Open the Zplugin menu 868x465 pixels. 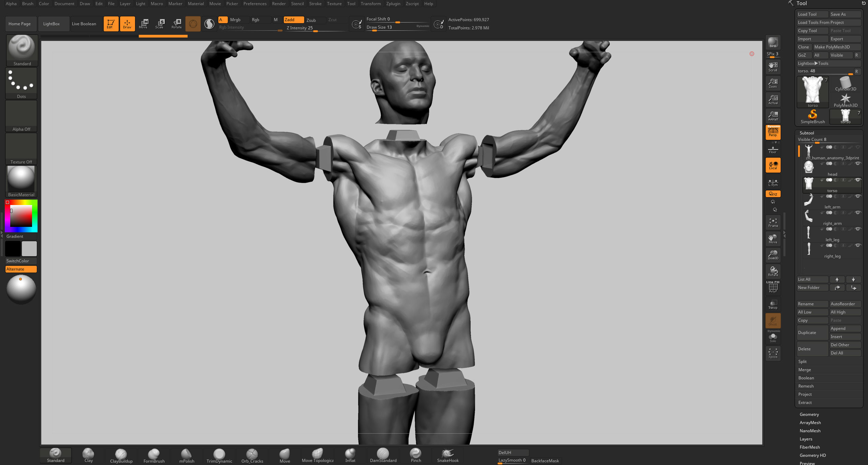(393, 4)
